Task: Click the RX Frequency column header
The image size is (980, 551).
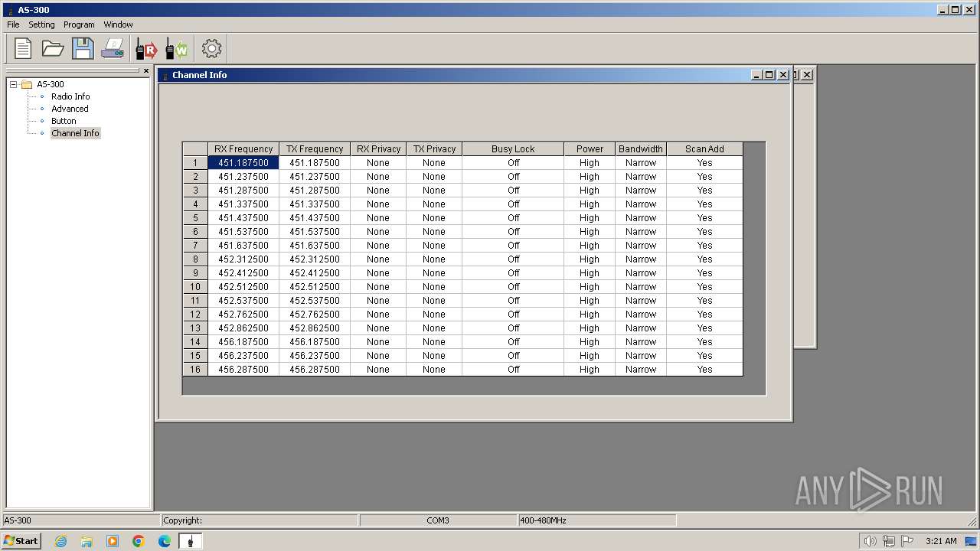Action: (243, 149)
